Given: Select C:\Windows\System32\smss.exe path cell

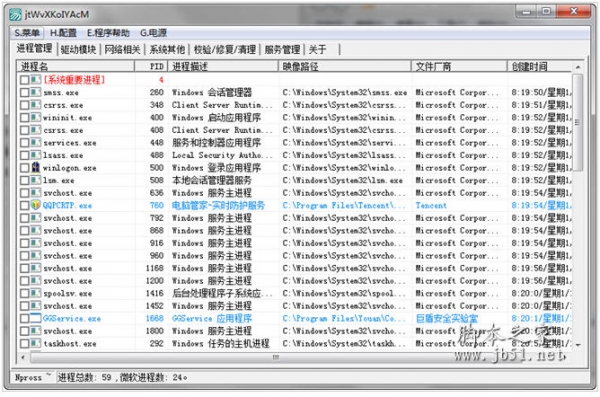Looking at the screenshot, I should (345, 92).
